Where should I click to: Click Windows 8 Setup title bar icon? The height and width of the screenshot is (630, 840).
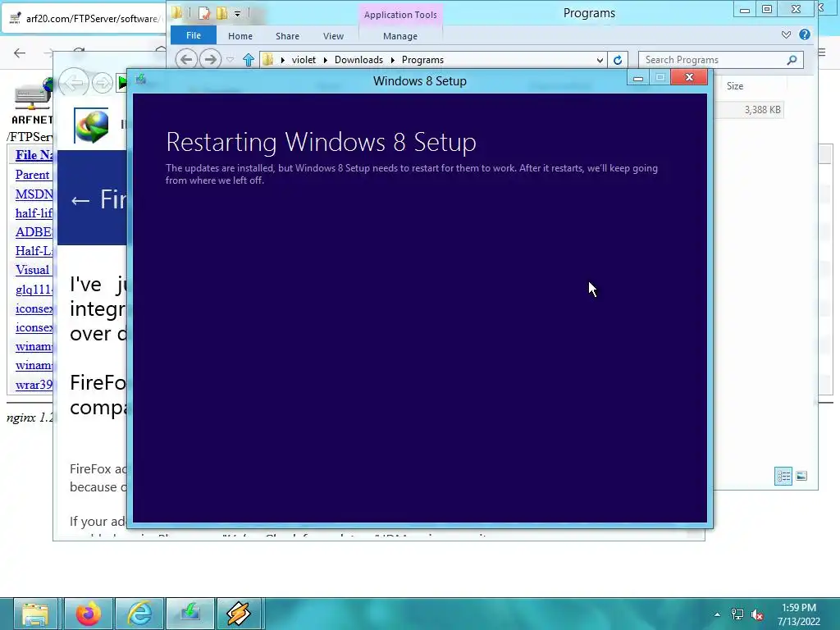(x=141, y=80)
